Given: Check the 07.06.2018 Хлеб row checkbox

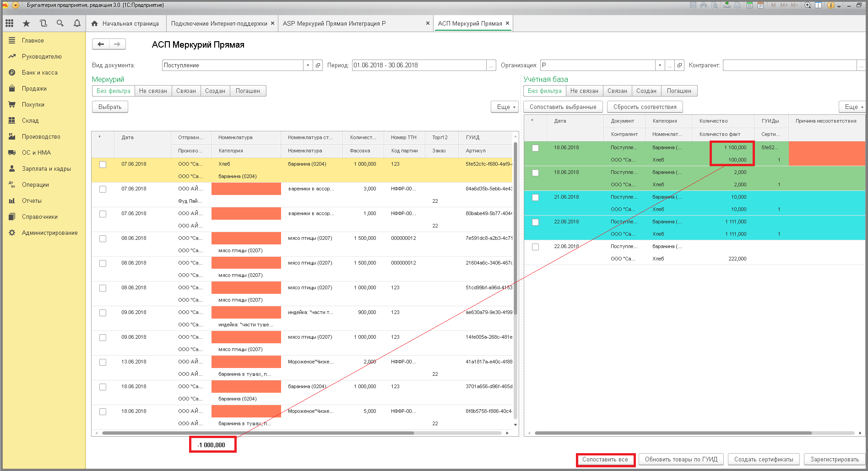Looking at the screenshot, I should point(103,164).
